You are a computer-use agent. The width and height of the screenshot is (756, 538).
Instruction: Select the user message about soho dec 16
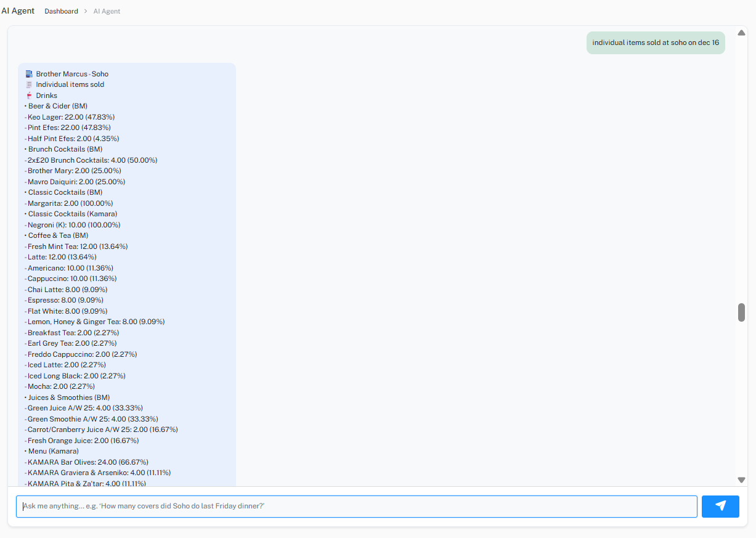coord(656,43)
